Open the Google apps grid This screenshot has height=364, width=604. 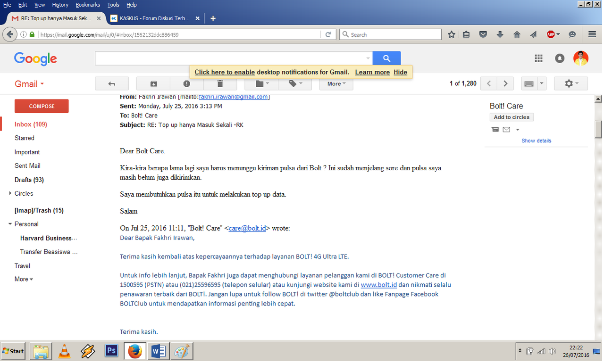pyautogui.click(x=538, y=58)
